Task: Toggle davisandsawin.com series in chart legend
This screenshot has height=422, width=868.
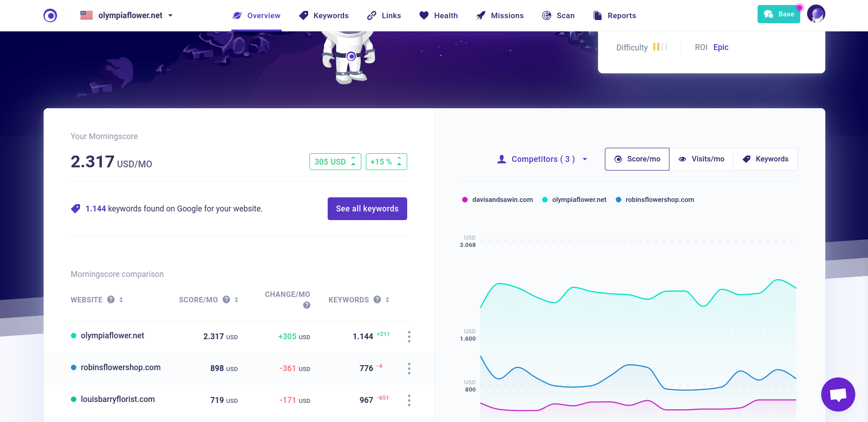Action: (497, 200)
